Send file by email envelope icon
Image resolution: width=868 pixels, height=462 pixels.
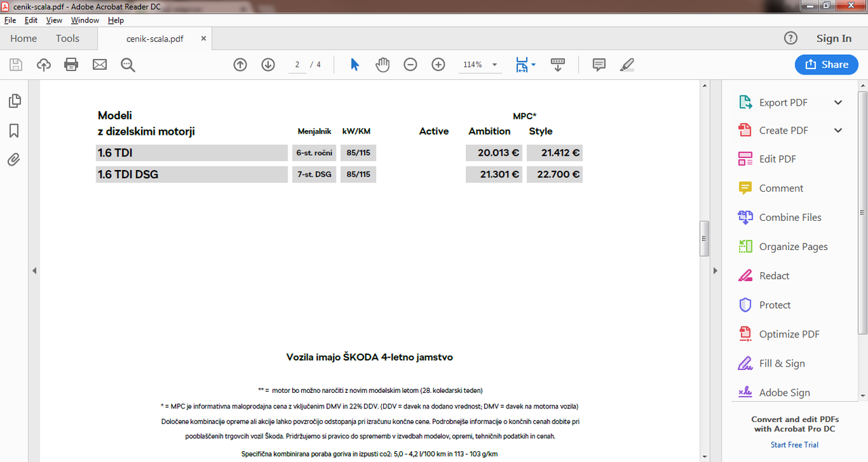click(100, 64)
